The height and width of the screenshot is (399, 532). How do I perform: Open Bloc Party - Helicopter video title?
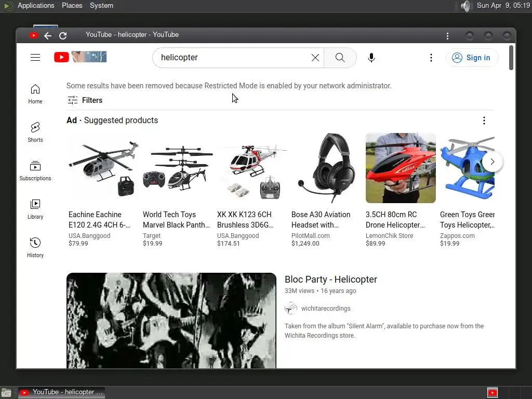[331, 279]
